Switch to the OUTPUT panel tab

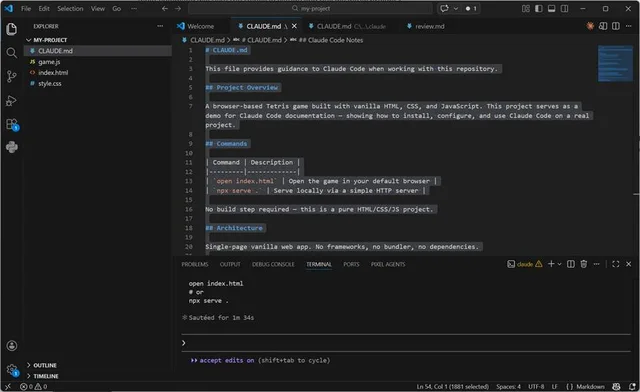click(230, 264)
